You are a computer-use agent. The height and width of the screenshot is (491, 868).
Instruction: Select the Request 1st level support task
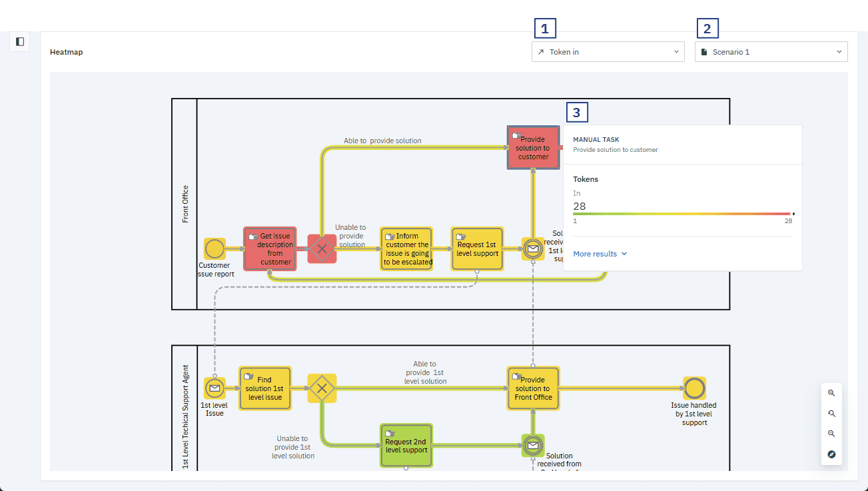[477, 248]
